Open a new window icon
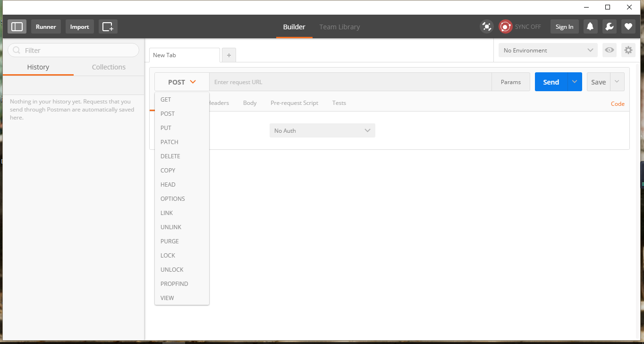This screenshot has width=644, height=344. click(108, 26)
